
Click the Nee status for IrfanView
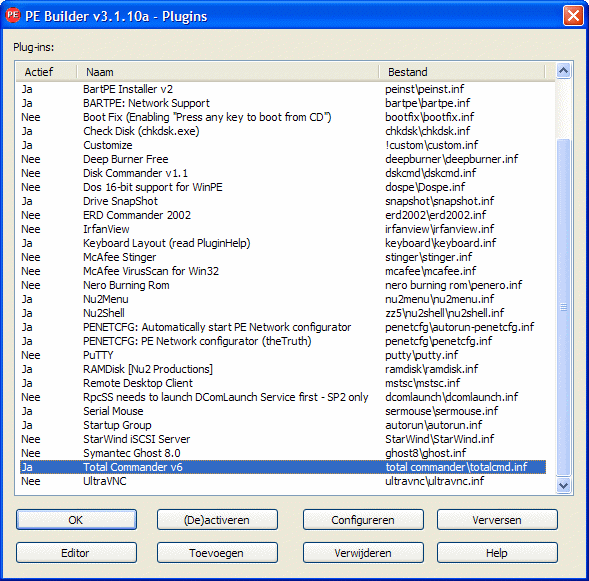coord(31,229)
